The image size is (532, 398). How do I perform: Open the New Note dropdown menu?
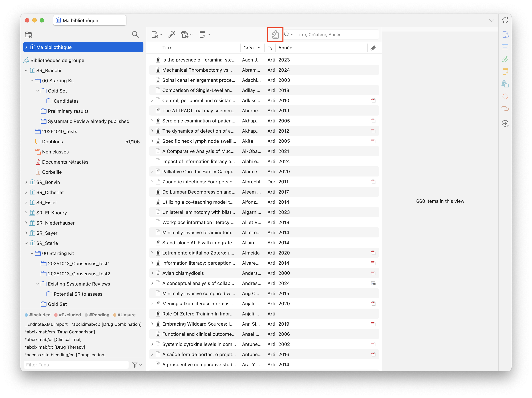click(x=204, y=34)
